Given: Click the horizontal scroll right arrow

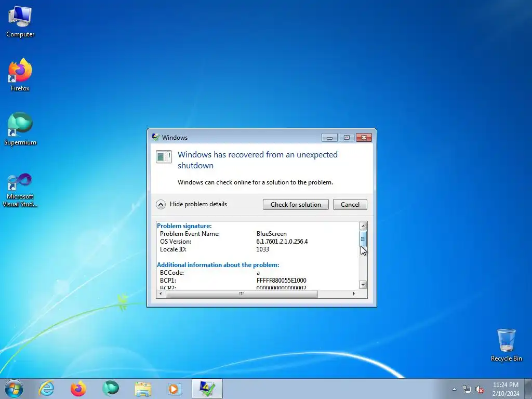Looking at the screenshot, I should [354, 294].
